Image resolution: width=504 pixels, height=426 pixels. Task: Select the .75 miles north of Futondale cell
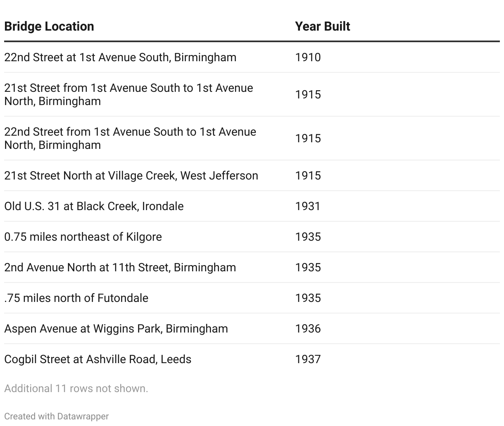pos(76,298)
